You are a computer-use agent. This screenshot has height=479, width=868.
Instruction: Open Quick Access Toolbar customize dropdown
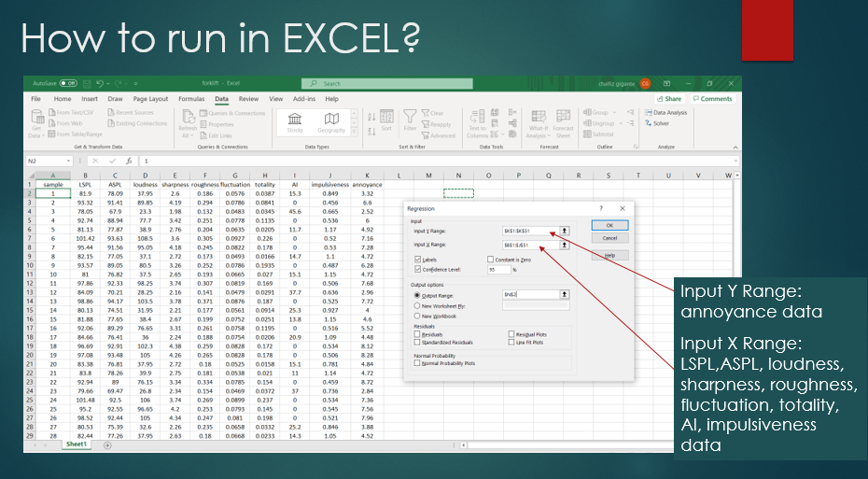[135, 84]
